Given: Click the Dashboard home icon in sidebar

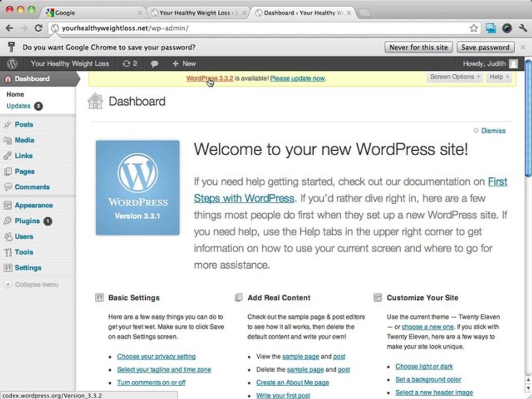Looking at the screenshot, I should click(x=8, y=79).
